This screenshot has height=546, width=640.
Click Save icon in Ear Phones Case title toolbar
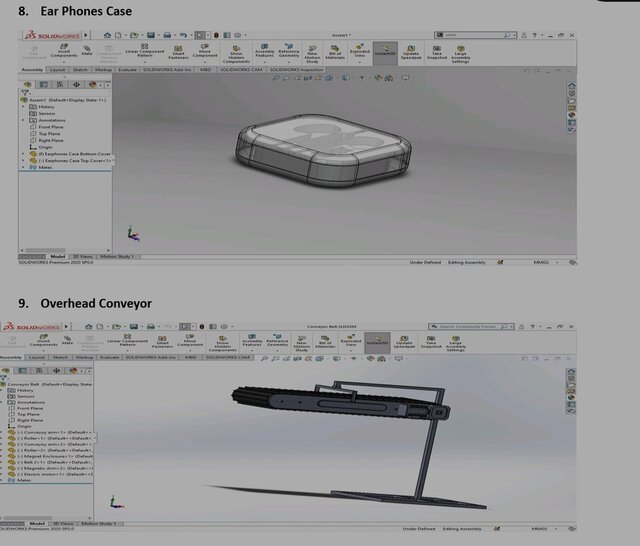tap(151, 35)
